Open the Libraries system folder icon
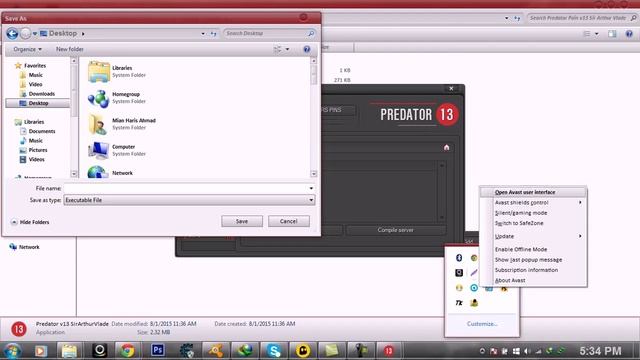This screenshot has width=640, height=360. [98, 71]
